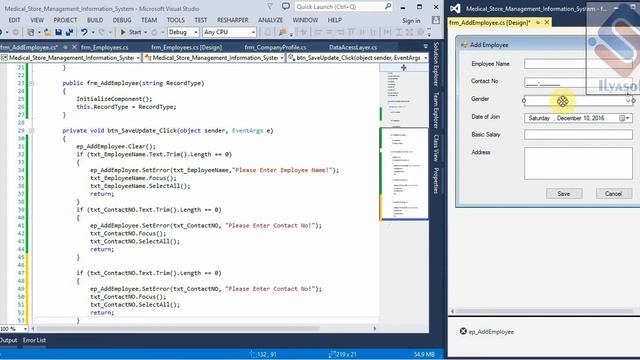640x360 pixels.
Task: Open the BUILD menu
Action: [x=95, y=20]
